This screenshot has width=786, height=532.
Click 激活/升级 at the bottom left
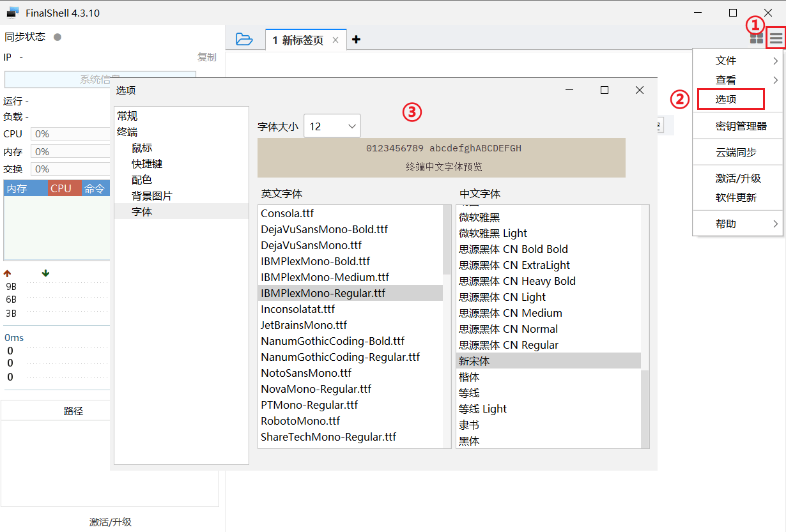[111, 522]
